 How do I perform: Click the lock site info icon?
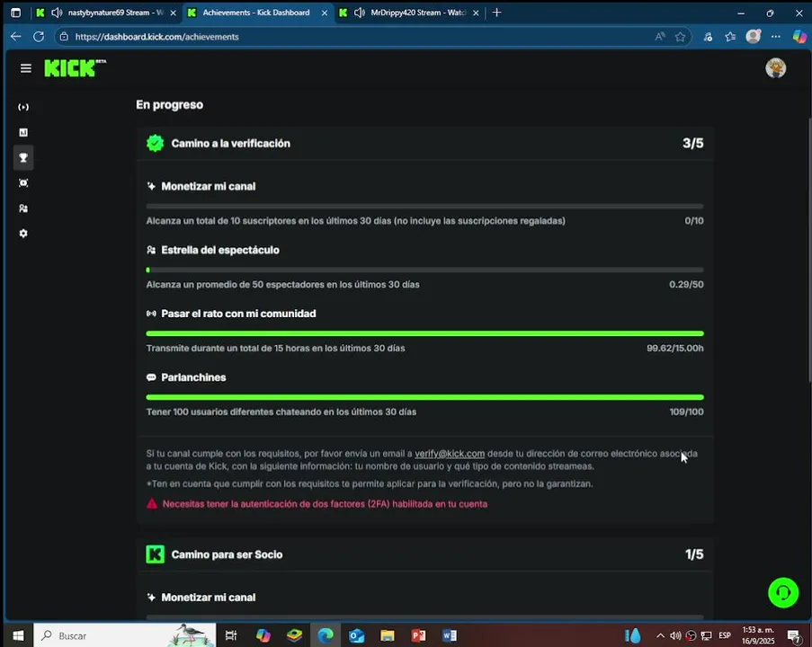[x=64, y=37]
